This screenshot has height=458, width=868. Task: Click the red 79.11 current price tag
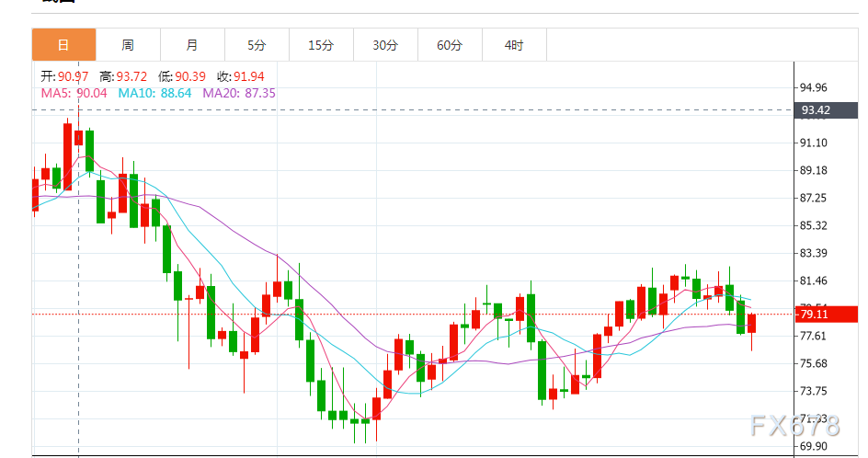(817, 315)
